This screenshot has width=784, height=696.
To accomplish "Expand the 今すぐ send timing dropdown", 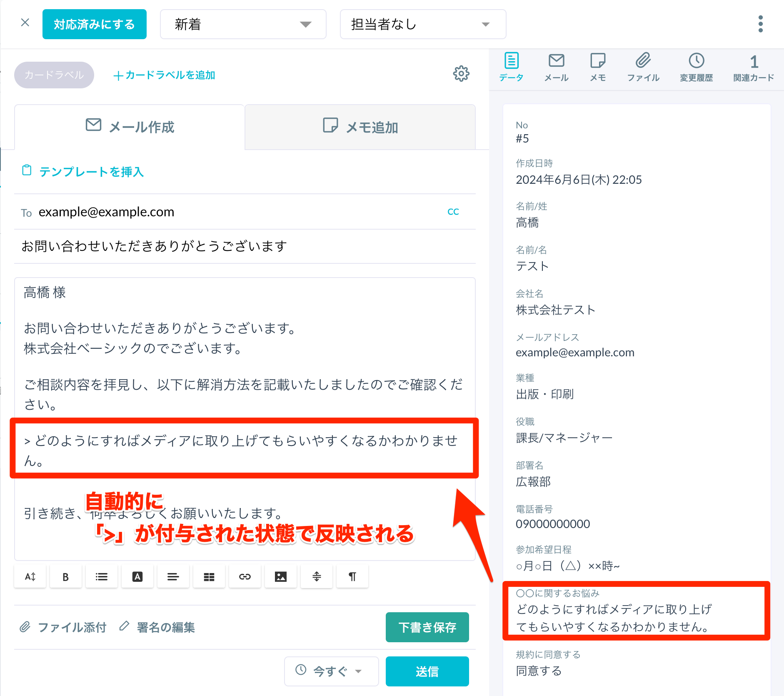I will [331, 671].
